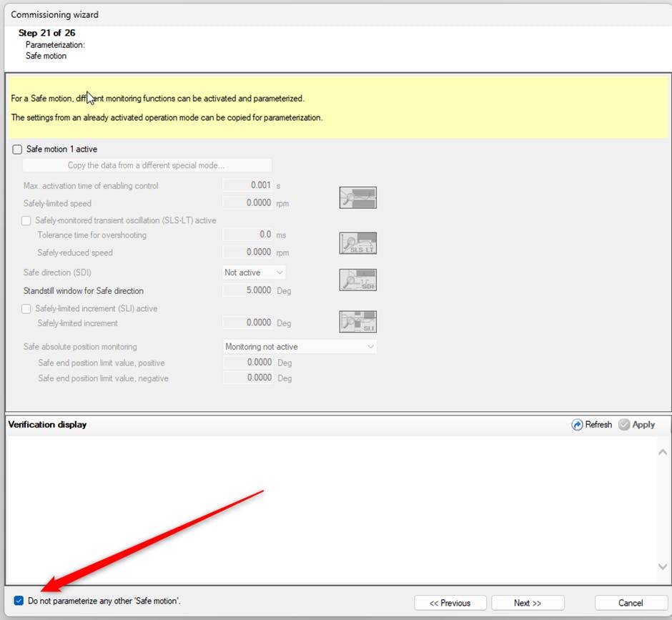Click Copy the data from a different special mode
Screen dimensions: 672x620
147,166
